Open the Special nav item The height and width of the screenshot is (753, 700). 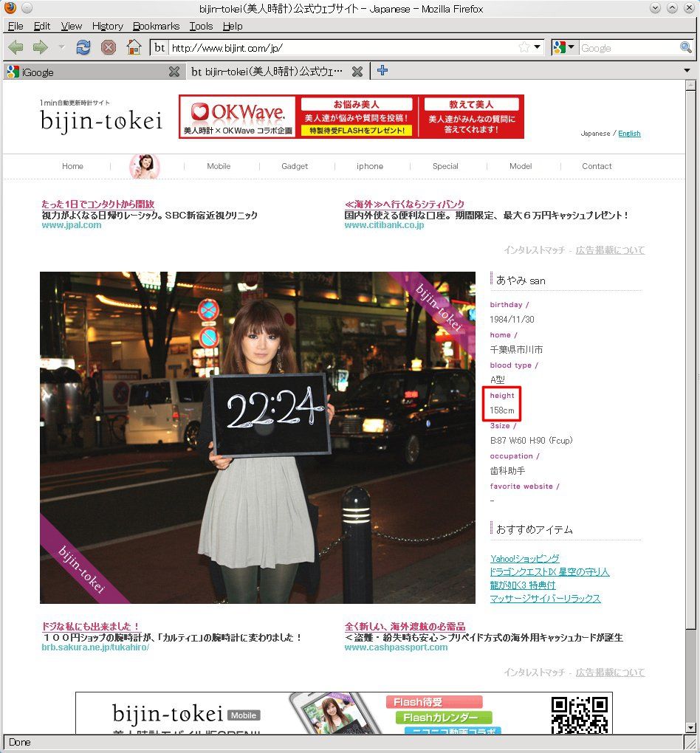(445, 166)
